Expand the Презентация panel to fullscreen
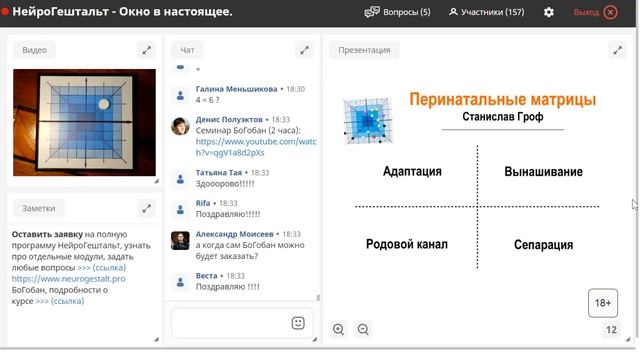Image resolution: width=640 pixels, height=360 pixels. pyautogui.click(x=618, y=50)
